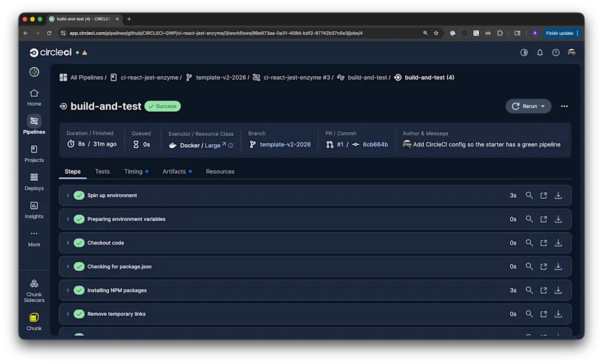Screen dimensions: 603x364
Task: Click the warning triangle status icon
Action: pyautogui.click(x=85, y=53)
